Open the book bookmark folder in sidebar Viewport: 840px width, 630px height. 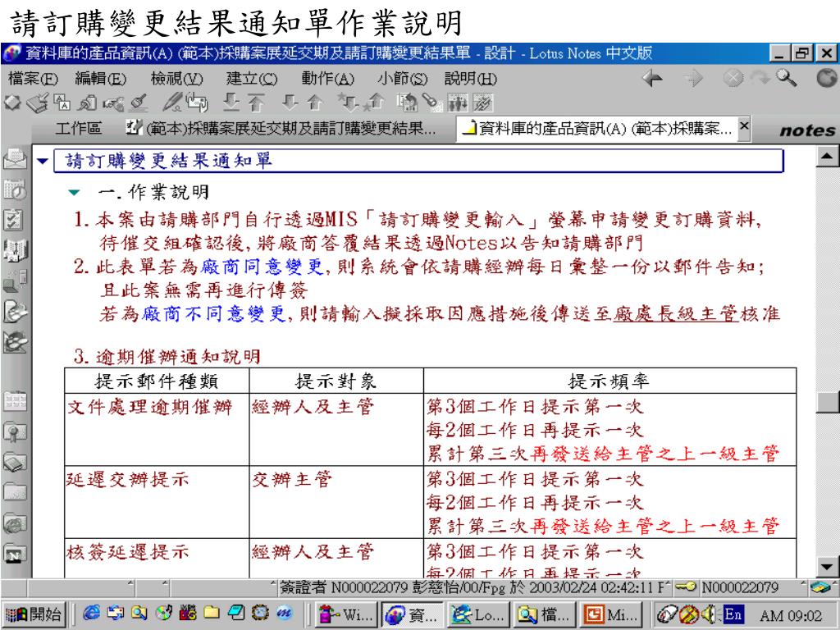pyautogui.click(x=15, y=462)
